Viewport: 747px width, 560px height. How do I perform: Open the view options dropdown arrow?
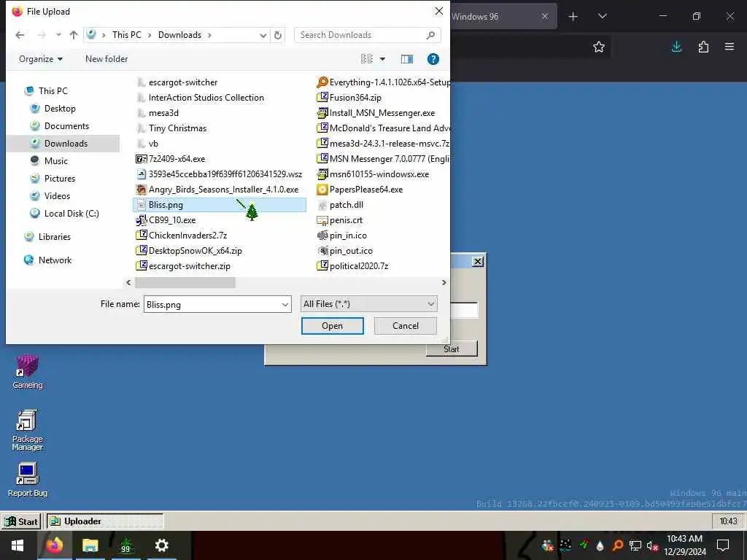(x=382, y=59)
